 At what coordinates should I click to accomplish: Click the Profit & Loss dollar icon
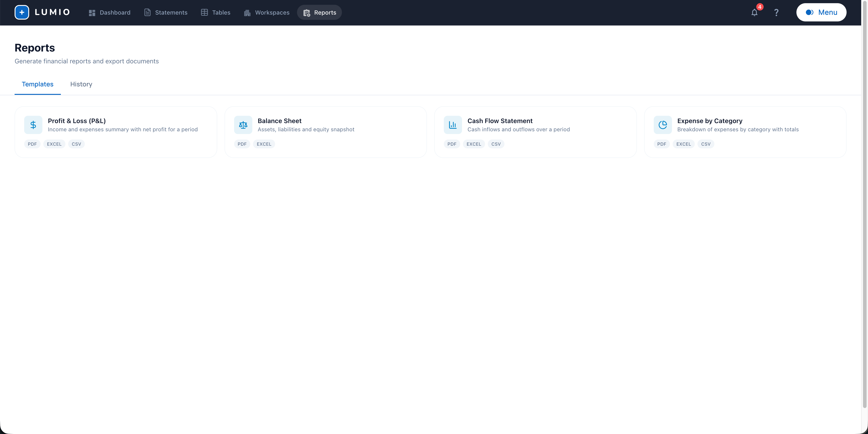point(33,125)
